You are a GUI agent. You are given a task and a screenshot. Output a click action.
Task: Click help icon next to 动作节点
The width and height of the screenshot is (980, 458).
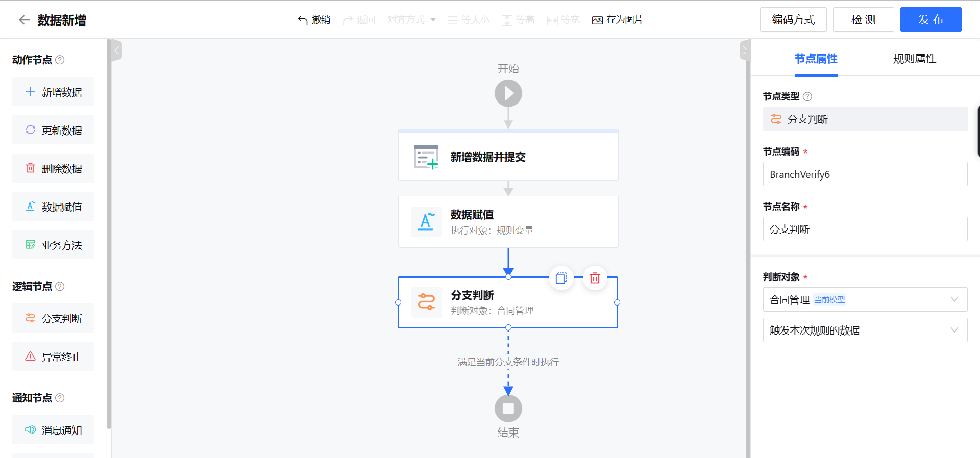point(60,60)
